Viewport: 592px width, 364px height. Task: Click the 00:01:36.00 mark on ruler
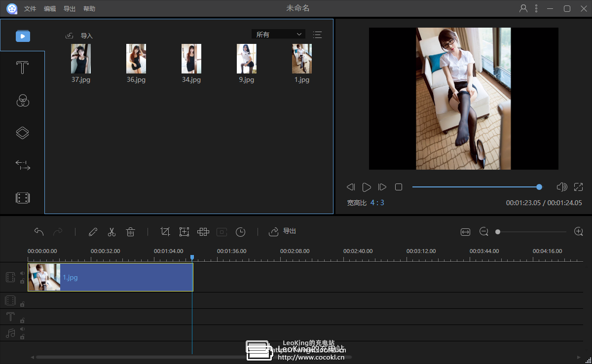click(231, 251)
